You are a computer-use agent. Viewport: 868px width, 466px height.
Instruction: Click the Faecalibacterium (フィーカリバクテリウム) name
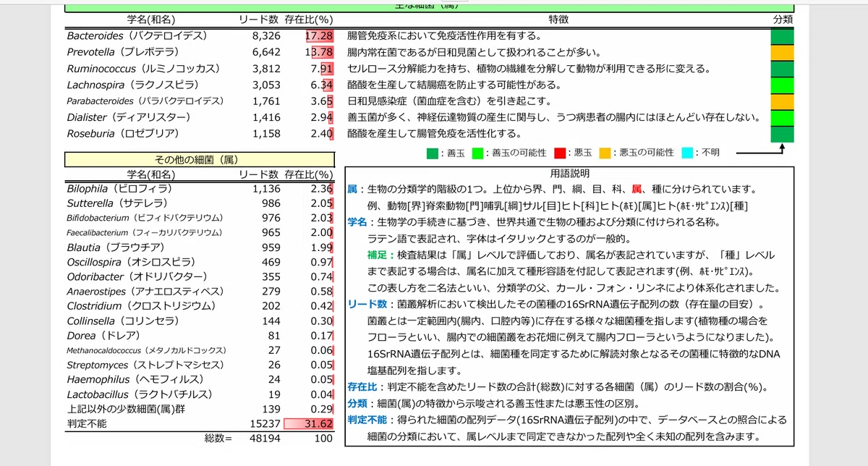pyautogui.click(x=145, y=232)
